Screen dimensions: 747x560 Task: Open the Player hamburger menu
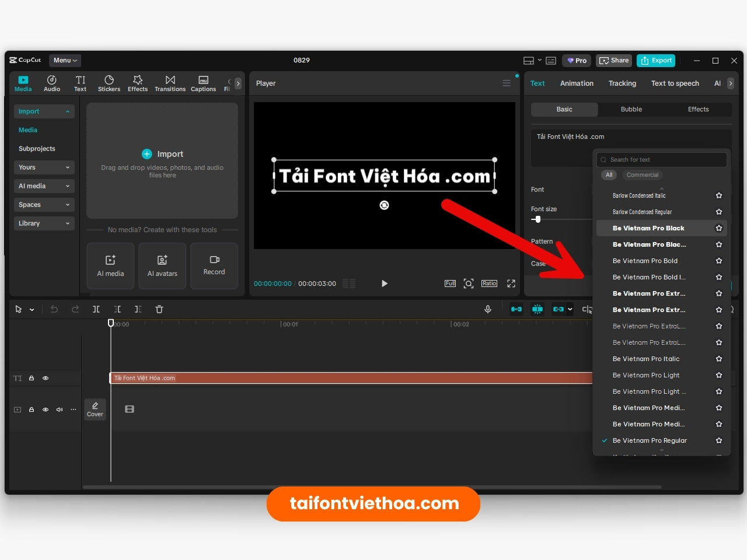pyautogui.click(x=507, y=83)
